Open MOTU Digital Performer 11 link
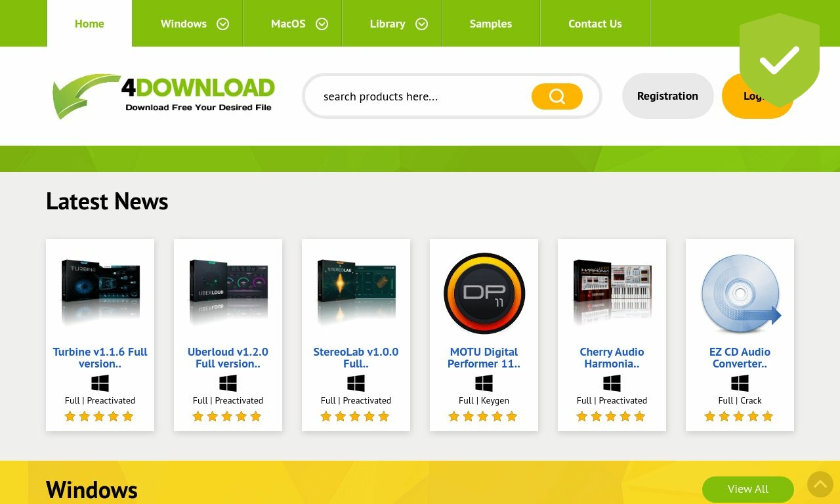The image size is (840, 504). point(484,358)
